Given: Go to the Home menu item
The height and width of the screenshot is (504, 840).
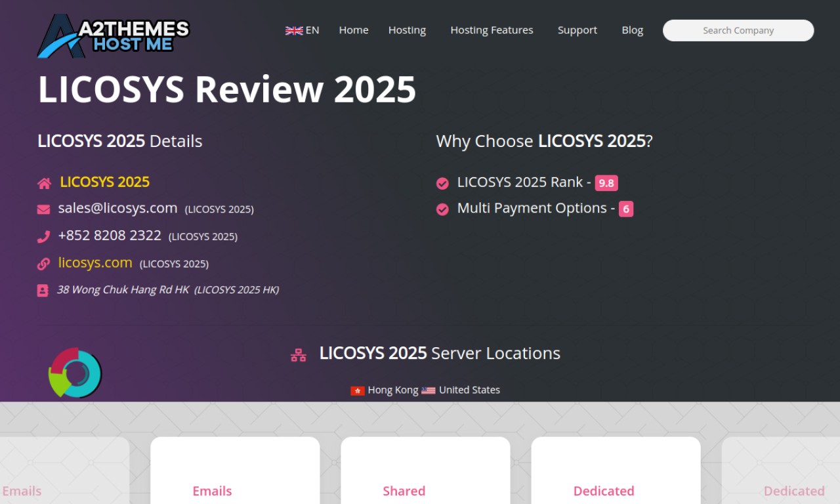Looking at the screenshot, I should click(x=354, y=30).
